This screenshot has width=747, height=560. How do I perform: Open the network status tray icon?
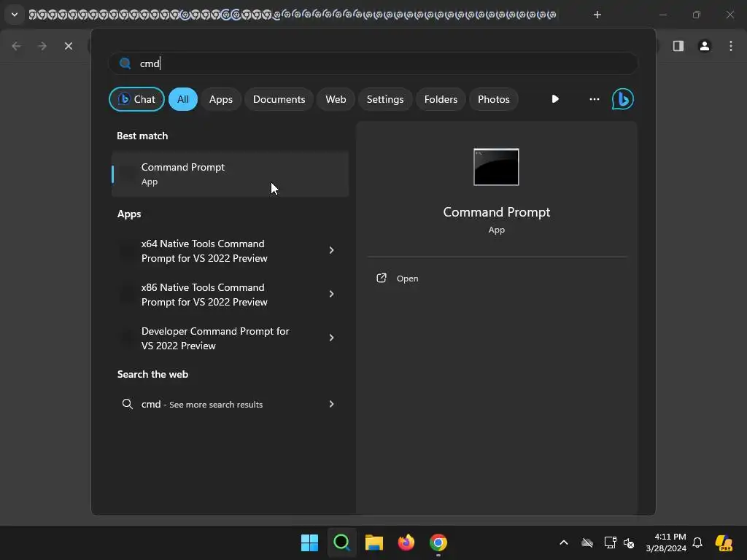[610, 542]
